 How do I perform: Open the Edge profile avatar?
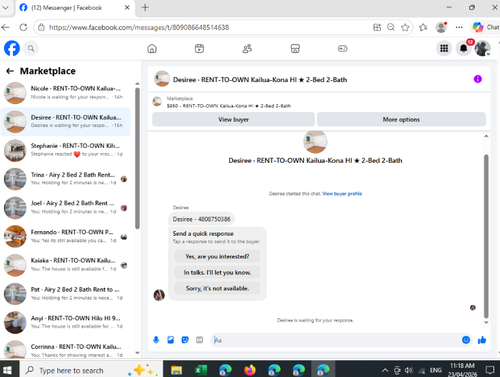(441, 27)
